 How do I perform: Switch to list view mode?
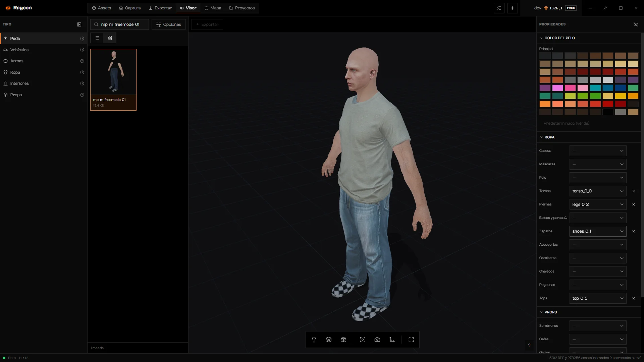tap(97, 38)
